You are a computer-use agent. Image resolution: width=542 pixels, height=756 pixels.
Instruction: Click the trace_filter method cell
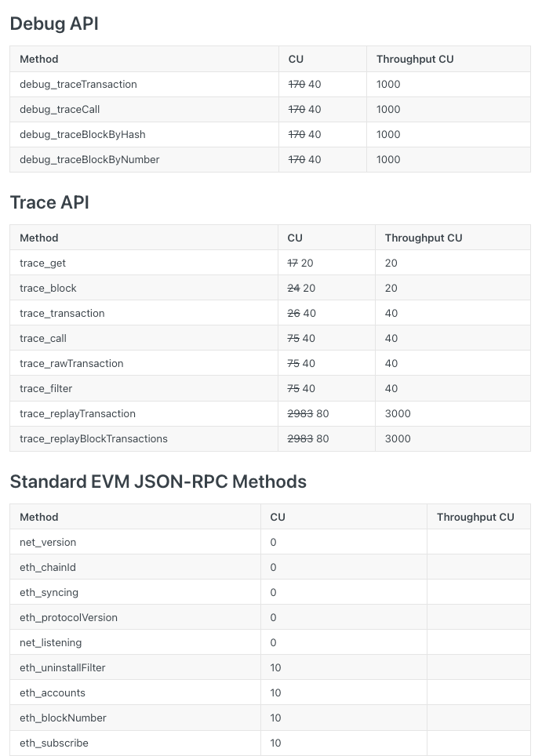point(45,388)
